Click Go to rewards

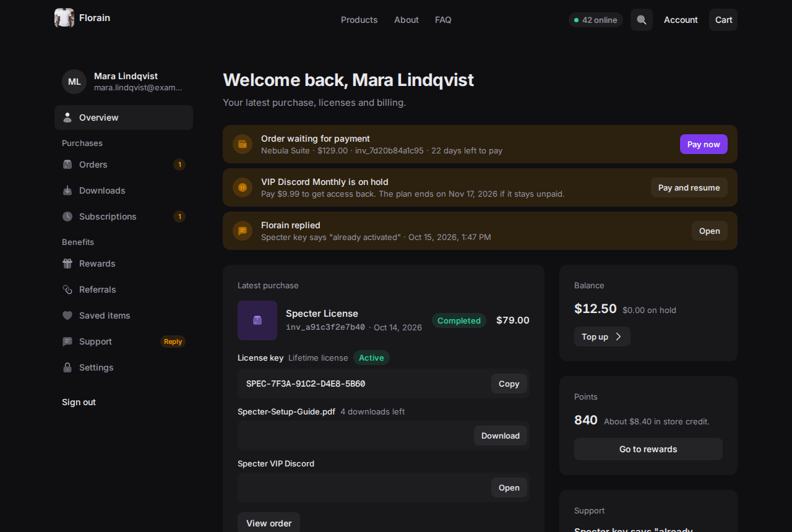click(648, 449)
